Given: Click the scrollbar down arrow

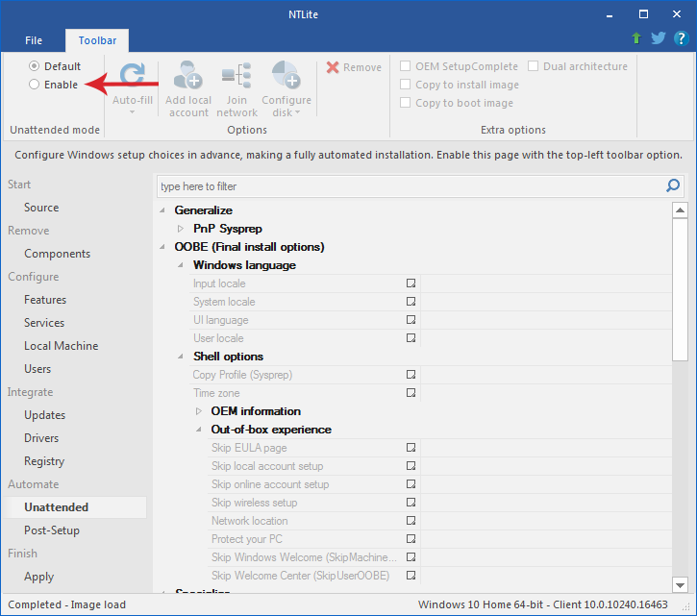Looking at the screenshot, I should tap(680, 585).
